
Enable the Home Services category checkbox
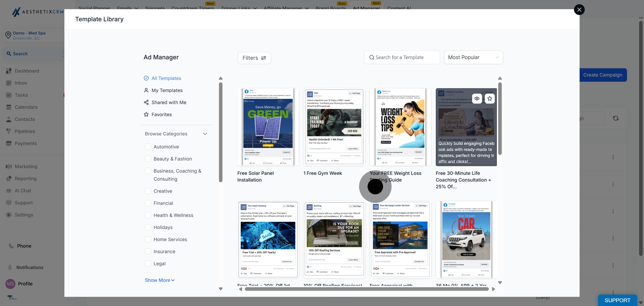pos(148,239)
